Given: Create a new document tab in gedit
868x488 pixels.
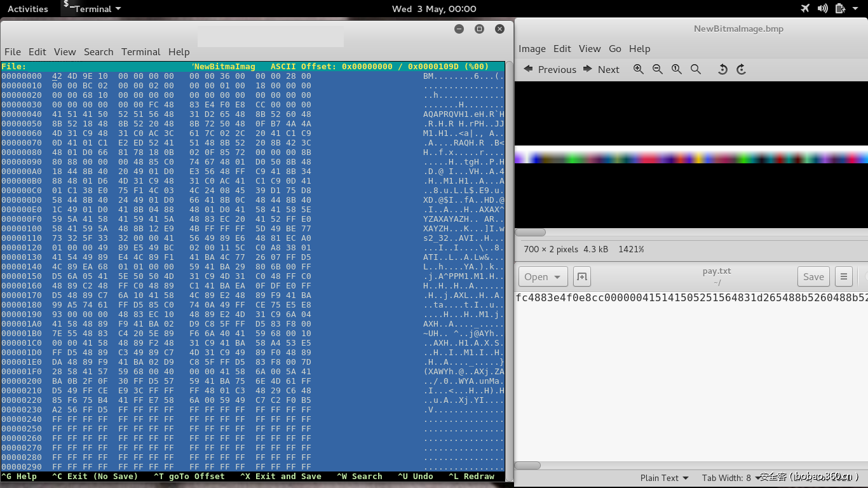Looking at the screenshot, I should coord(581,276).
